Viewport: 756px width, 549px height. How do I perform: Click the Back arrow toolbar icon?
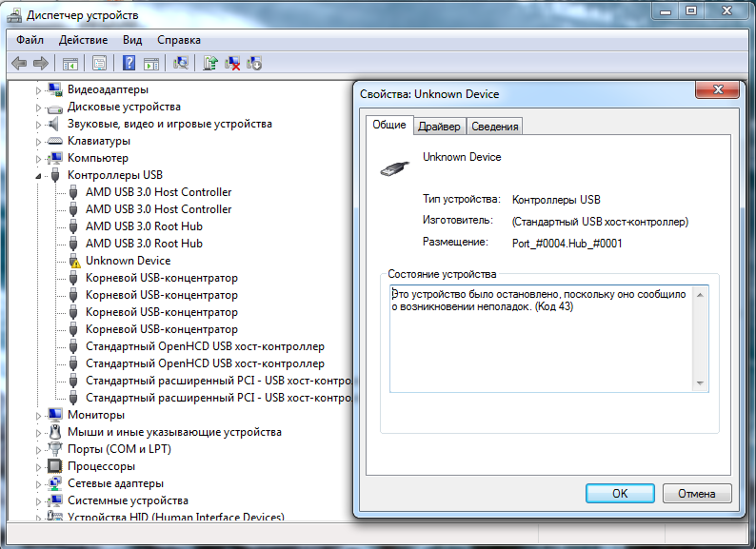point(19,63)
